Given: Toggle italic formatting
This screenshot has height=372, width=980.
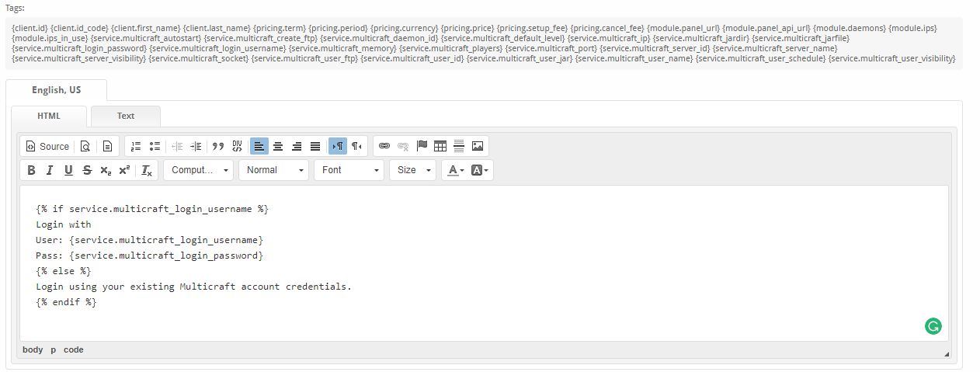Looking at the screenshot, I should [50, 170].
